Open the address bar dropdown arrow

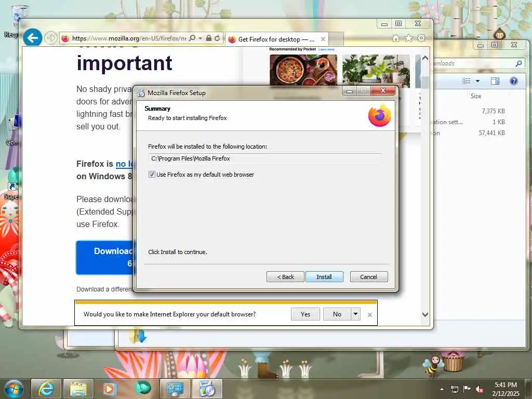click(x=200, y=38)
